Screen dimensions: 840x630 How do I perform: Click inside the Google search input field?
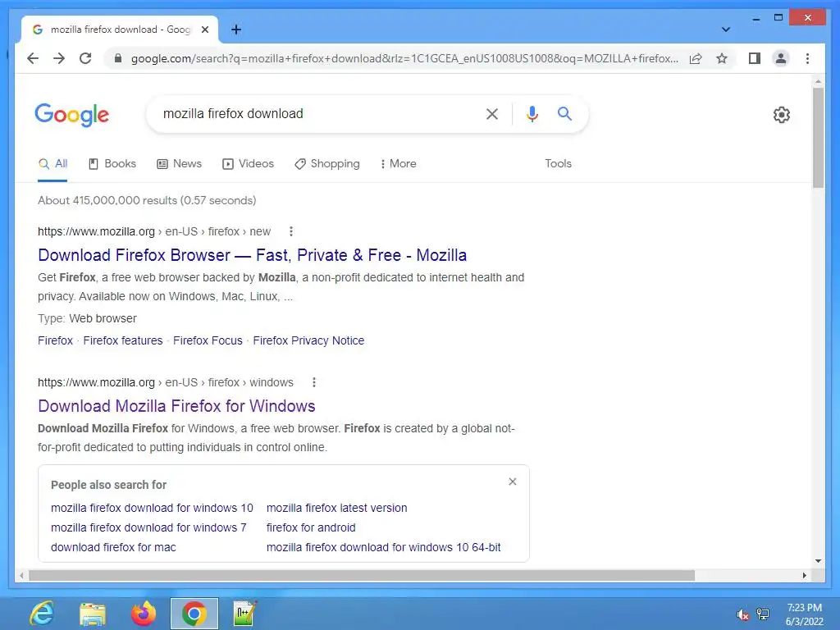[316, 114]
